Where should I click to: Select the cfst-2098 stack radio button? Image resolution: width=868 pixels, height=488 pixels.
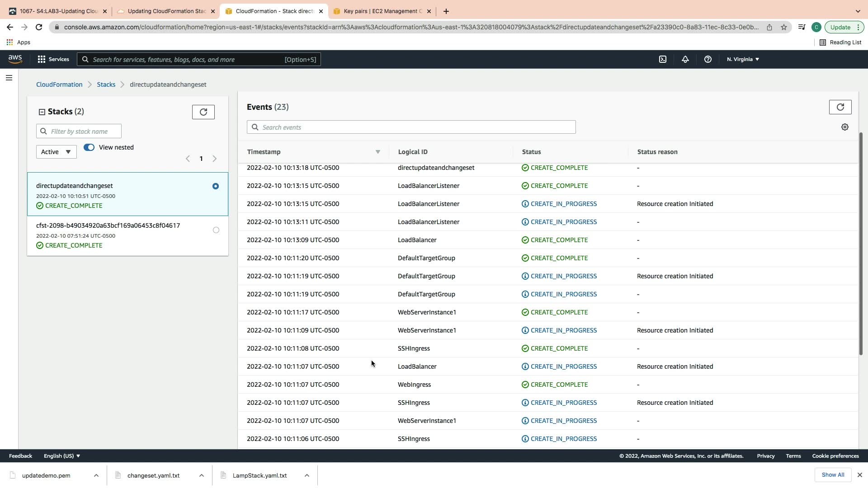(216, 230)
